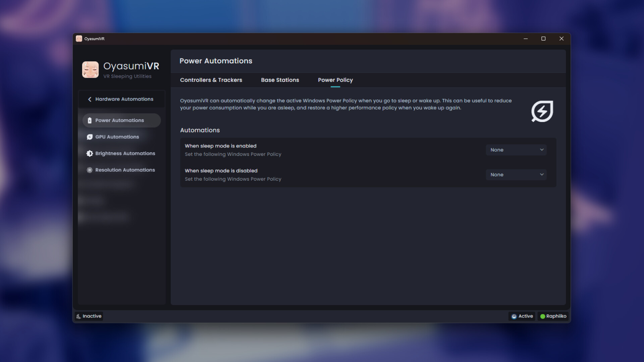Click the GPU Automations chip icon

tap(89, 137)
